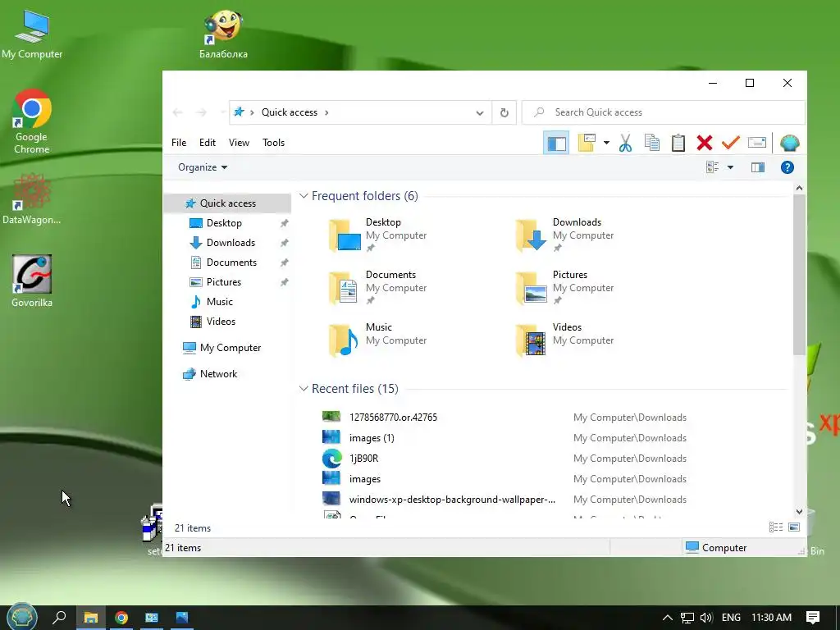
Task: Select Downloads in the navigation pane
Action: (x=231, y=243)
